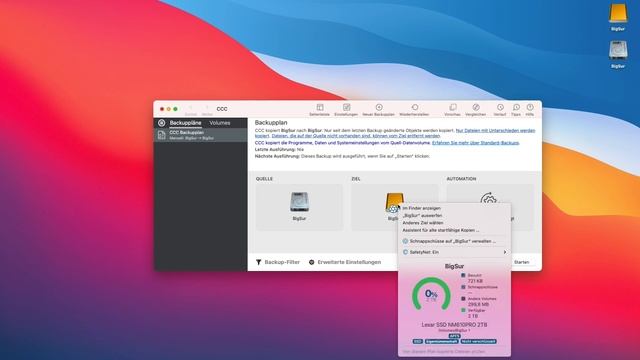Screen dimensions: 640x360
Task: Click the "Letzte Ausführung: Nie" text
Action: pyautogui.click(x=279, y=150)
